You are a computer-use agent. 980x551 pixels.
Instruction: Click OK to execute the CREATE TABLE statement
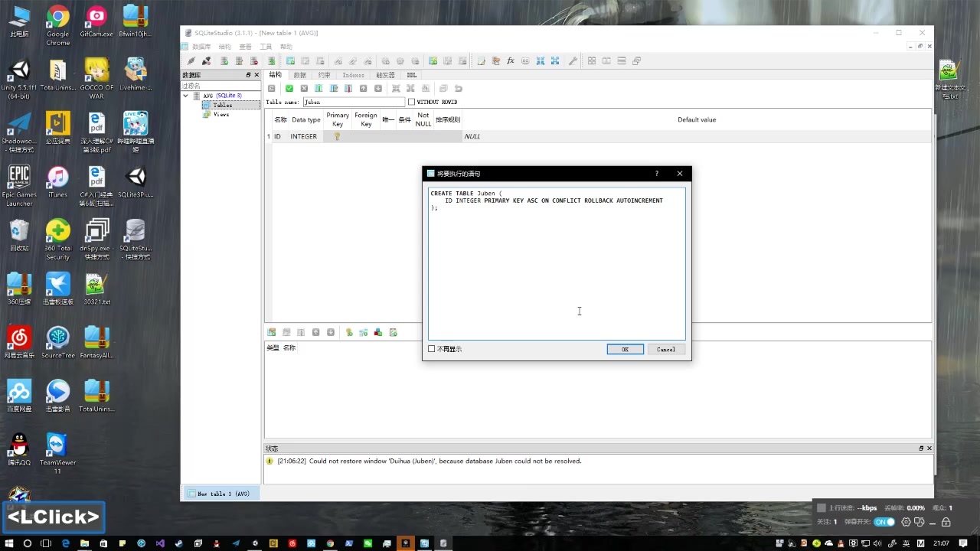[625, 349]
